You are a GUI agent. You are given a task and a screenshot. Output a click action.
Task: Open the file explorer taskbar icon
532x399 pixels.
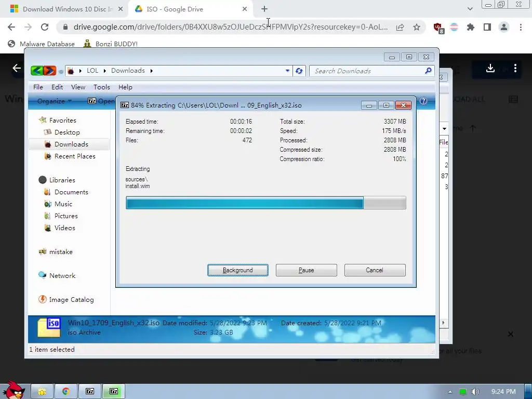(42, 392)
